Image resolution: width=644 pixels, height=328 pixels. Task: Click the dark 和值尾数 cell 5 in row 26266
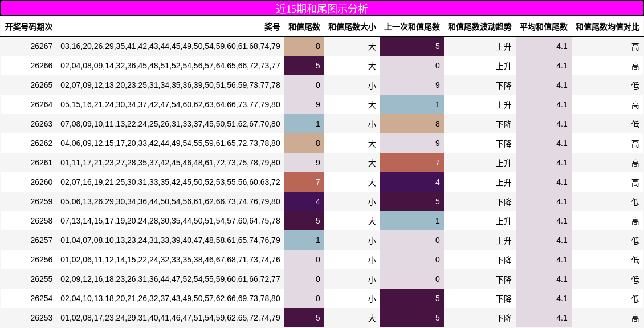(x=304, y=66)
